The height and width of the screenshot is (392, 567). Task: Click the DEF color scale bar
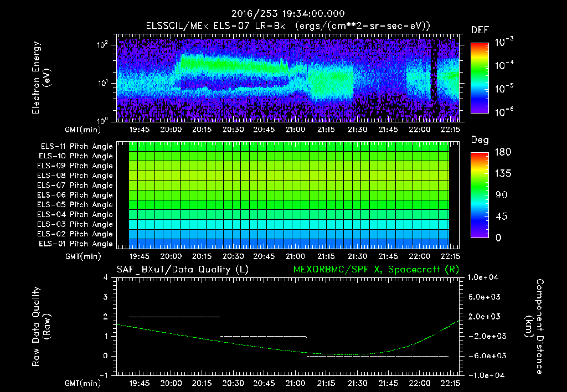(x=480, y=78)
